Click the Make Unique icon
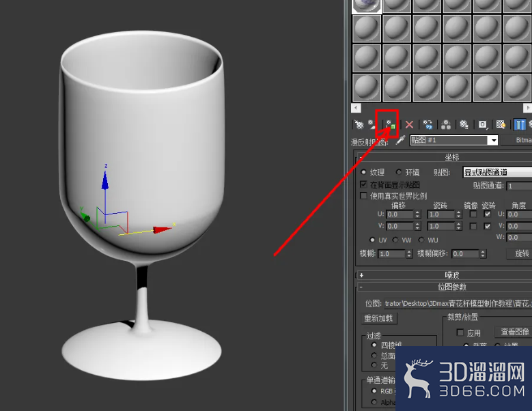532x411 pixels. (446, 125)
